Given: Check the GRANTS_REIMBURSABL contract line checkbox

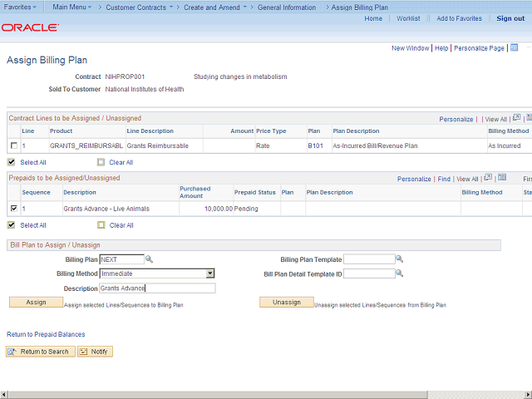Looking at the screenshot, I should click(12, 146).
